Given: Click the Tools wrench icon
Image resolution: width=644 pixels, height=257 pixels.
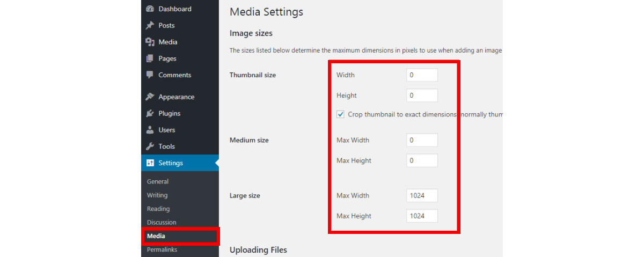Looking at the screenshot, I should pos(150,146).
